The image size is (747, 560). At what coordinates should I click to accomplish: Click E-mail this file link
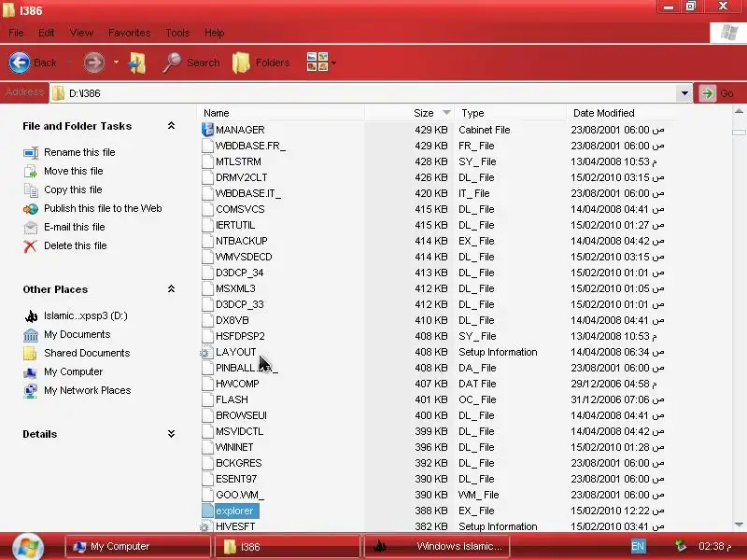tap(75, 227)
